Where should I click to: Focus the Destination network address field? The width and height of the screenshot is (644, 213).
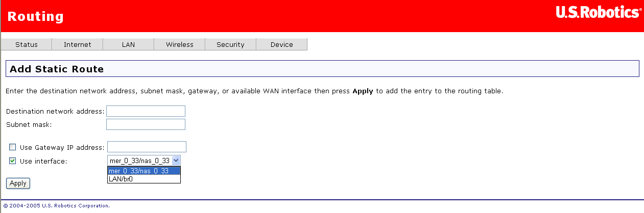click(146, 111)
